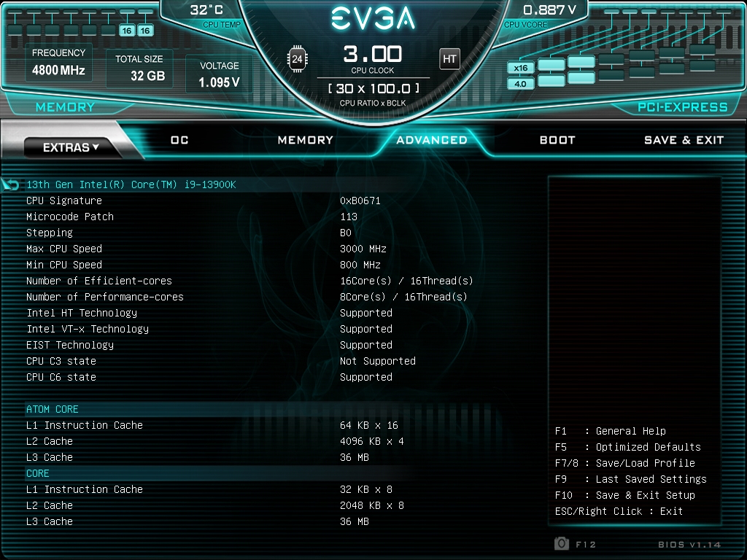747x560 pixels.
Task: Click the HT hyper-threading badge
Action: 449,58
